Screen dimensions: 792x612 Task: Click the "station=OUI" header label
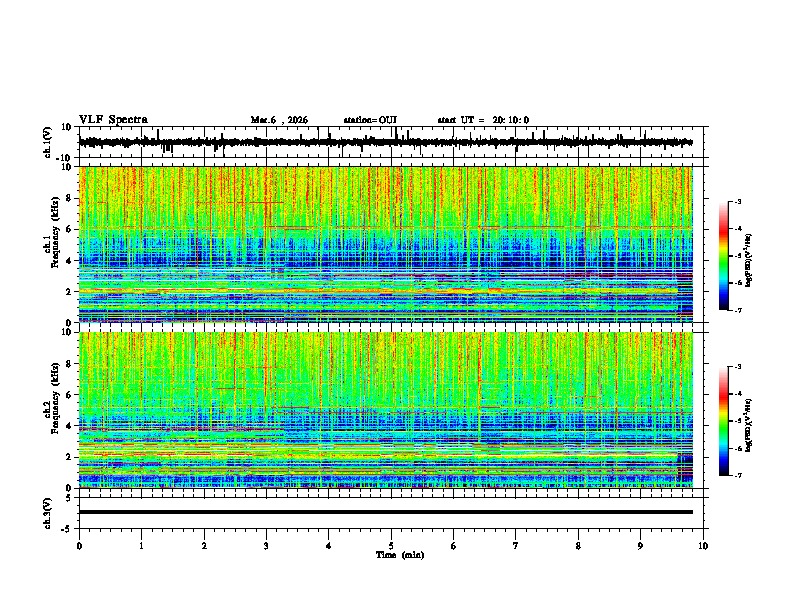coord(370,120)
